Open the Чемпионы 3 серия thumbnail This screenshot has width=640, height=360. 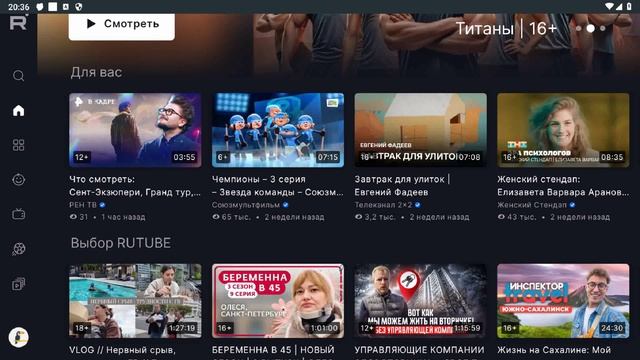[x=278, y=130]
